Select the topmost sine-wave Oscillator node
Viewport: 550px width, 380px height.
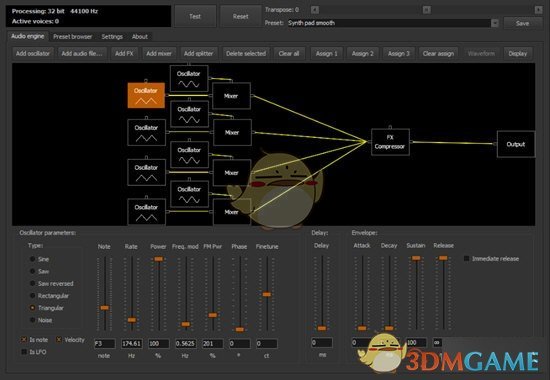[189, 78]
